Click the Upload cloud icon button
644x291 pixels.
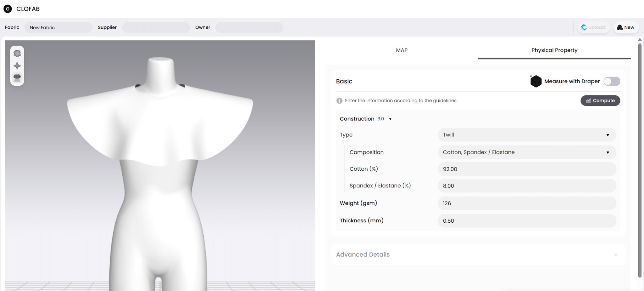[593, 27]
